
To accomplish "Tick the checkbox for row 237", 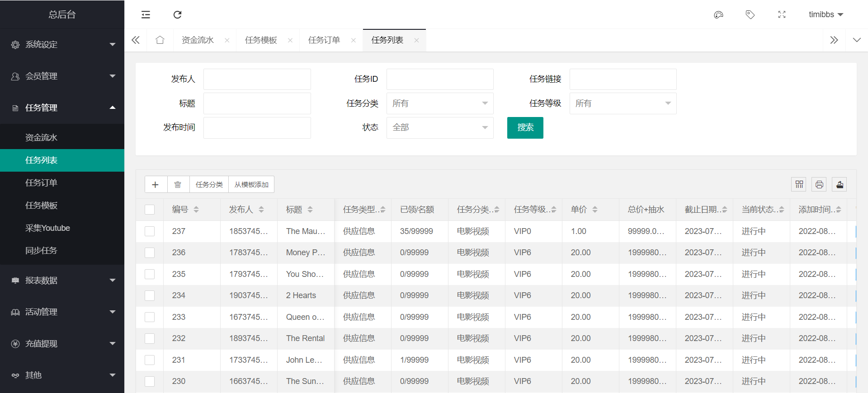I will point(150,231).
